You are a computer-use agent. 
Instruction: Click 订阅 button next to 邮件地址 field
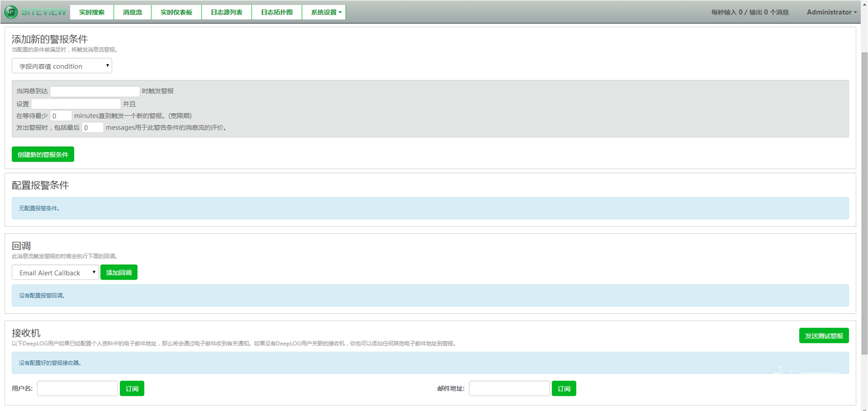click(564, 388)
